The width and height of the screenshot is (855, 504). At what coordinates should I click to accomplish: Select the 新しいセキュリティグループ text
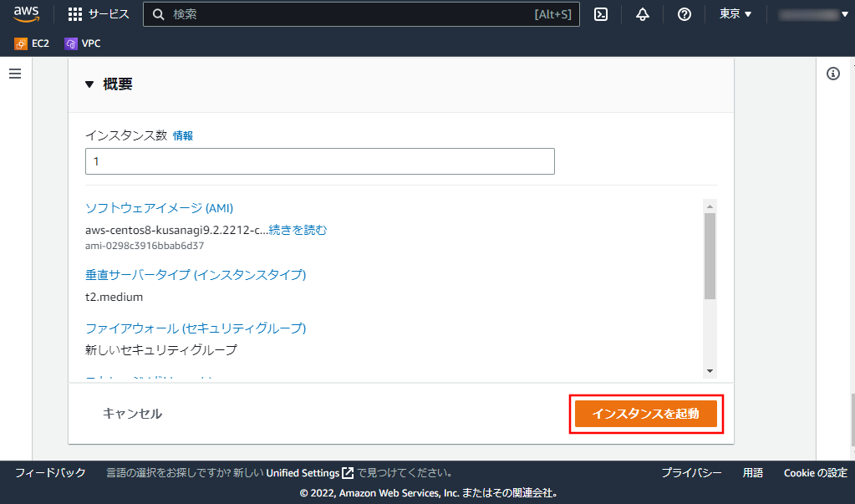(x=161, y=349)
